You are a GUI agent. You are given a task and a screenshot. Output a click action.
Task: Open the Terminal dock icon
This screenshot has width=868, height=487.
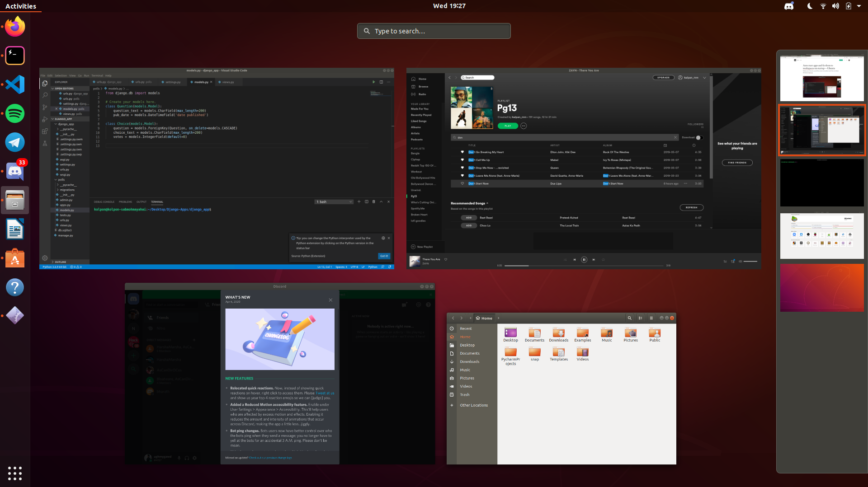(15, 56)
